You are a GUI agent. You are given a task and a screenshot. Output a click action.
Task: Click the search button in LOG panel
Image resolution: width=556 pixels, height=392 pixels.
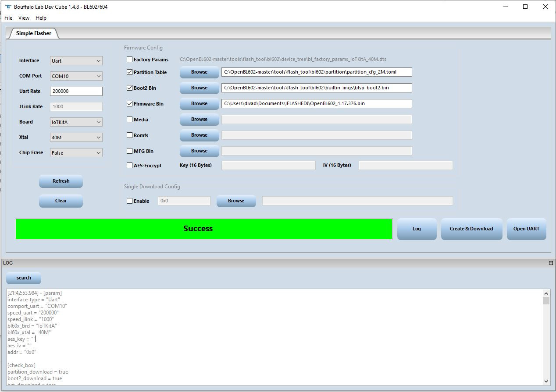tap(24, 278)
